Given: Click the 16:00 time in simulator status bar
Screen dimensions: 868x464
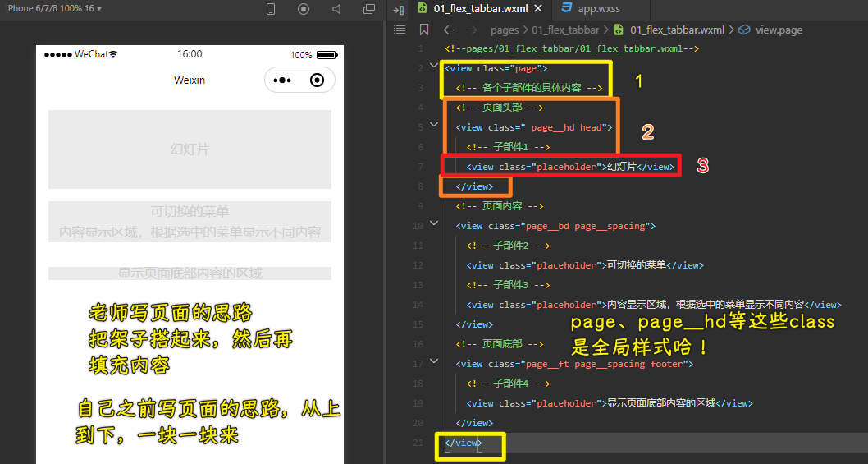Looking at the screenshot, I should pyautogui.click(x=190, y=54).
